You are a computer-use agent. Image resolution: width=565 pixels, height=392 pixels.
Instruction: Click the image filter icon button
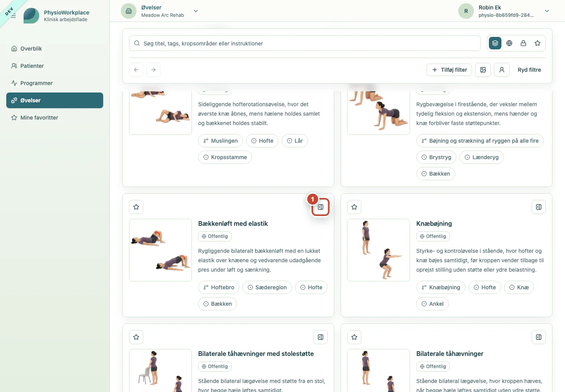[x=483, y=70]
